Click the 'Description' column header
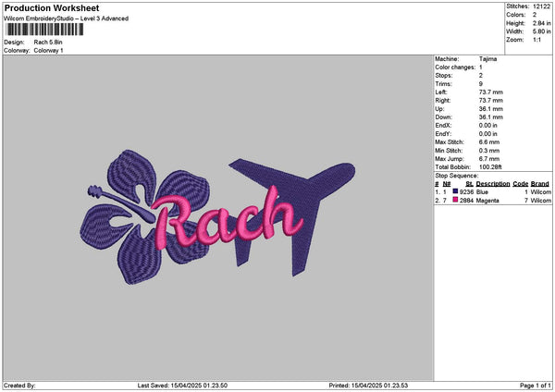This screenshot has width=555, height=392. coord(493,184)
